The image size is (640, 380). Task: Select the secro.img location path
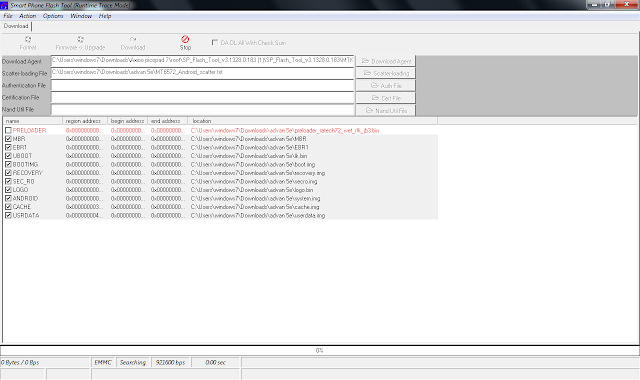[x=254, y=181]
